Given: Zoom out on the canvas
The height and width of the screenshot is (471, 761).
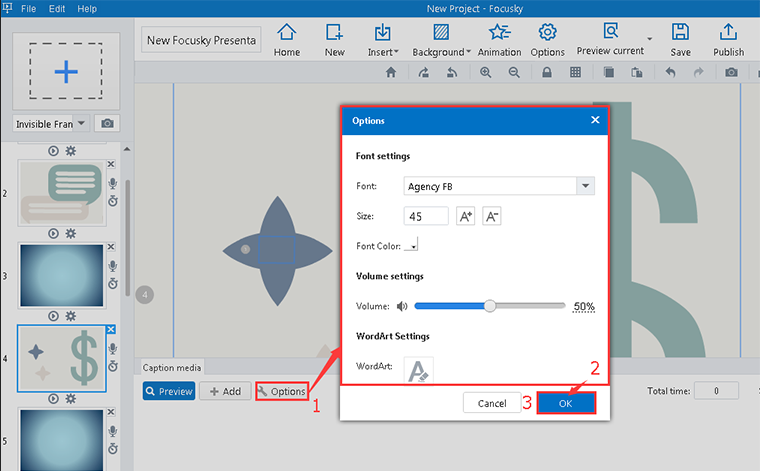Looking at the screenshot, I should pyautogui.click(x=514, y=73).
